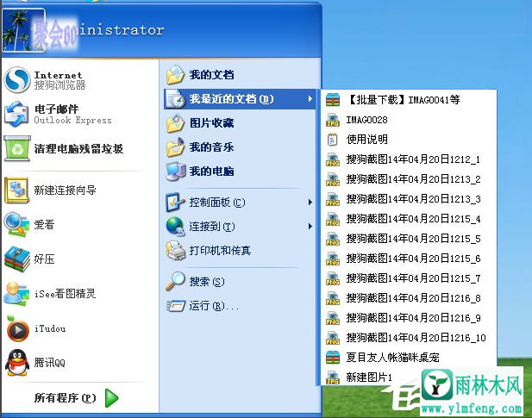Open 我的音乐 folder icon
The width and height of the screenshot is (532, 418).
point(175,147)
